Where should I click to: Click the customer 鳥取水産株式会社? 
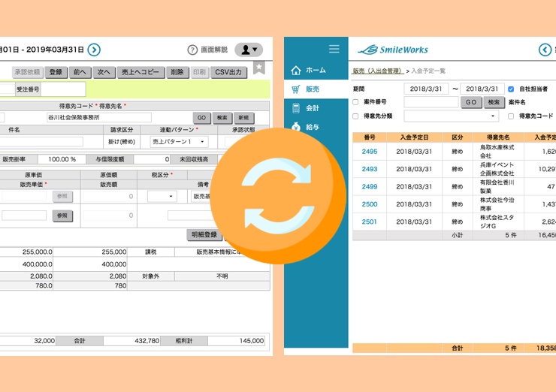coord(497,152)
